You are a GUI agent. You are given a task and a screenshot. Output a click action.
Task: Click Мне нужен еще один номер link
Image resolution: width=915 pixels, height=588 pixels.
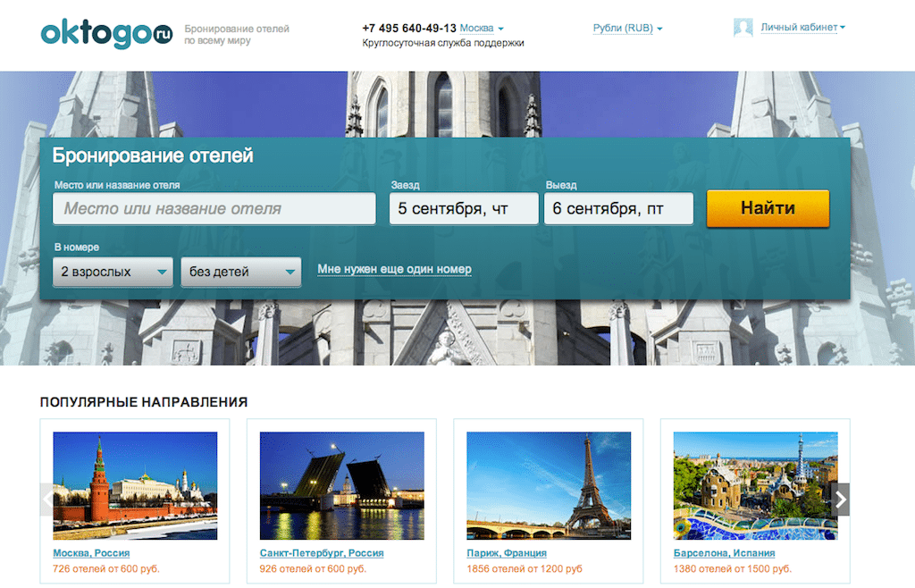(x=394, y=269)
